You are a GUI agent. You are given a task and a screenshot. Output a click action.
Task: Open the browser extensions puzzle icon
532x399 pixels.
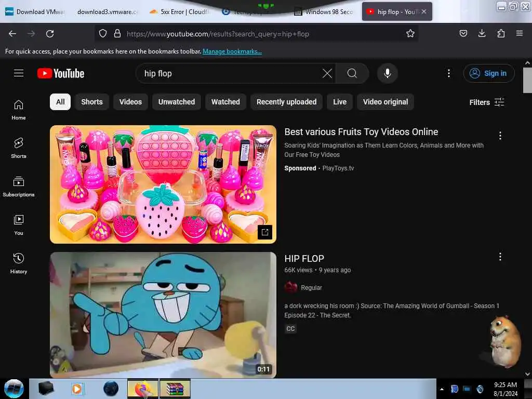pos(501,33)
